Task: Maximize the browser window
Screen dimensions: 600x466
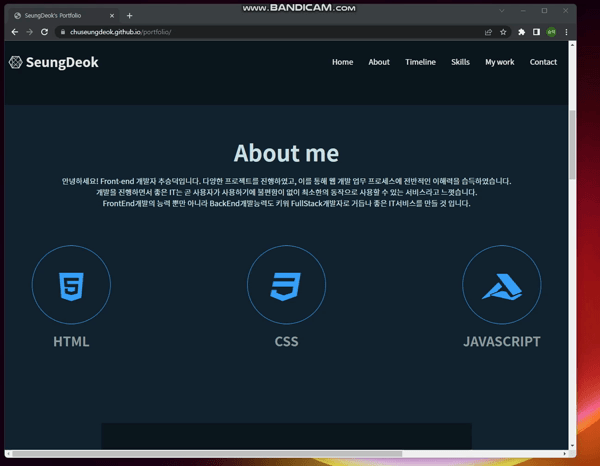Action: [544, 11]
